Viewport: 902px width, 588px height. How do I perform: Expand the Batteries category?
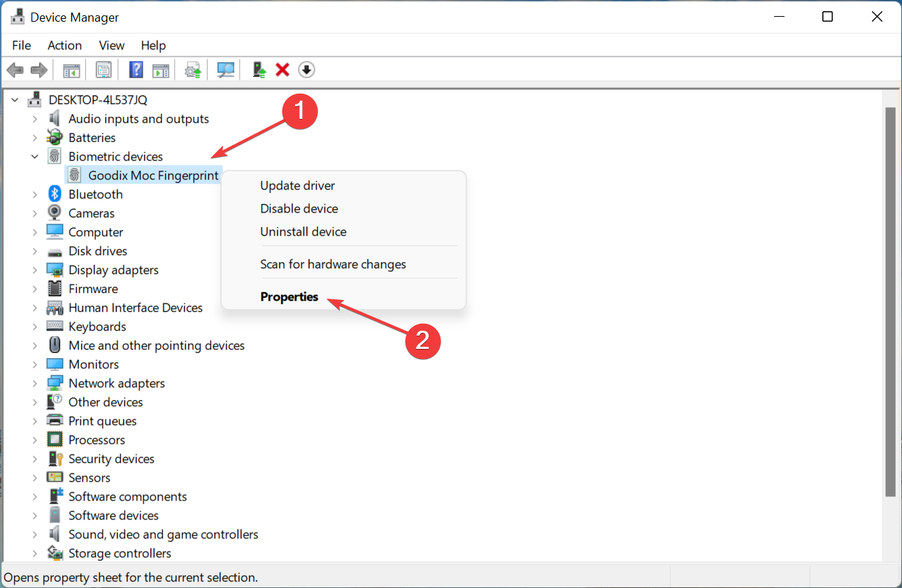click(x=34, y=138)
